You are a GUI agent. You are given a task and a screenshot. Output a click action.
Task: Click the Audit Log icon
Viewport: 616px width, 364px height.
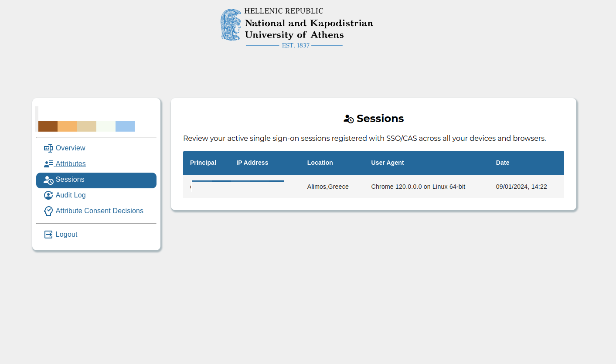(48, 195)
